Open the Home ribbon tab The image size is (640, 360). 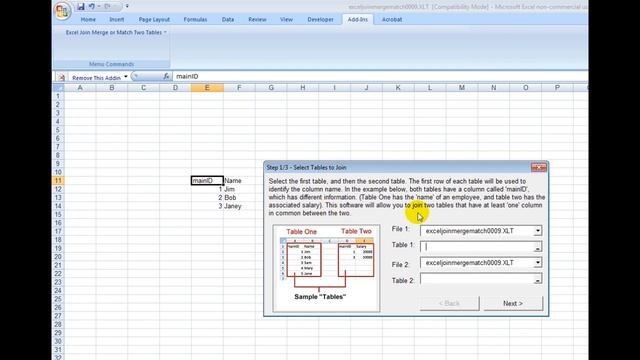[88, 20]
